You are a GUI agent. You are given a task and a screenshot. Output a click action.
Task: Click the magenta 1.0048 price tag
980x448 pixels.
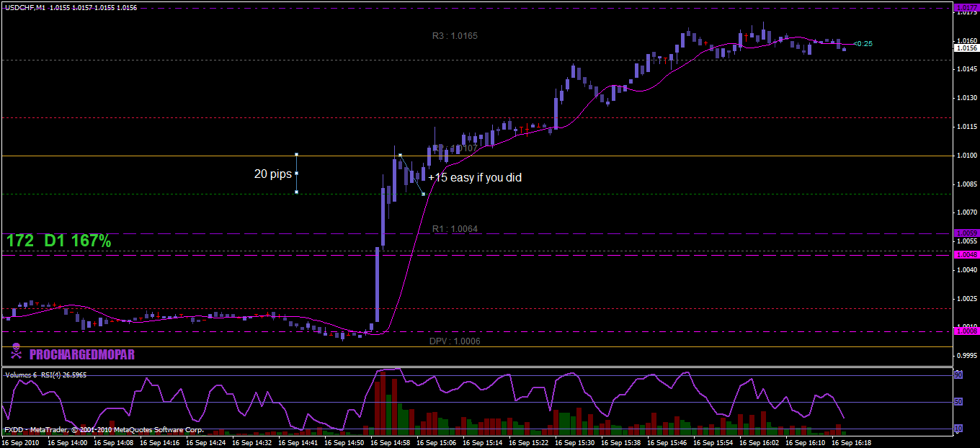point(966,255)
